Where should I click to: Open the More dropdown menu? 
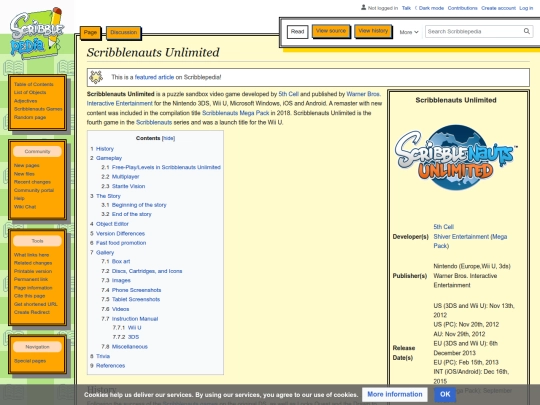[409, 32]
